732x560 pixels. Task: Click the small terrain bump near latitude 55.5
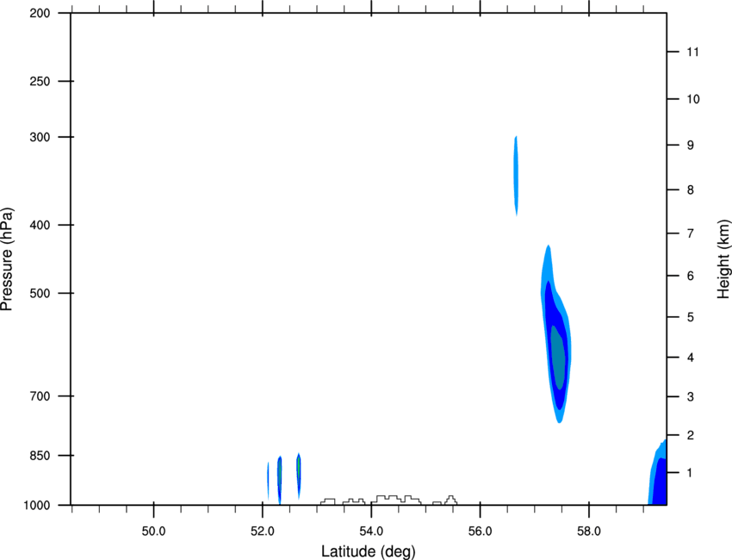point(451,501)
